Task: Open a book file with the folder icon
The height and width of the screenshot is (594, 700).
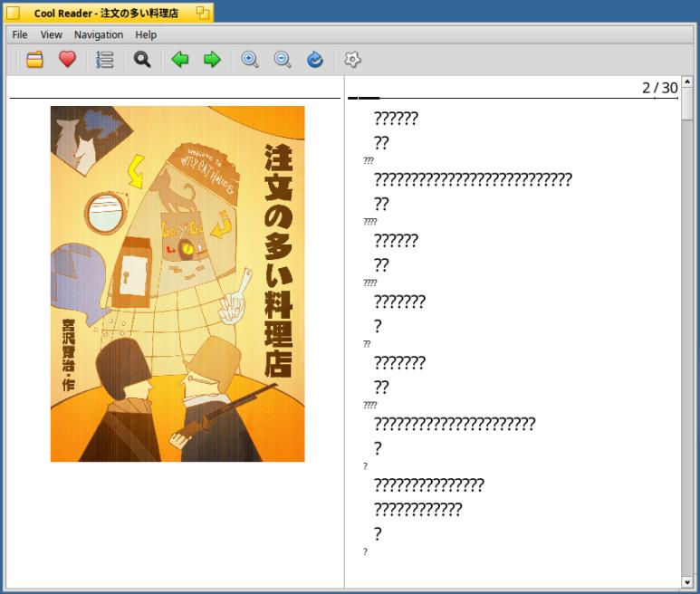Action: coord(34,60)
